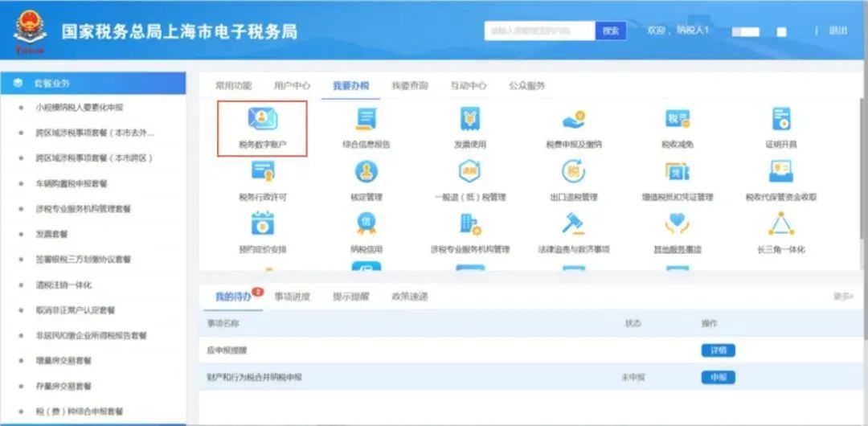The height and width of the screenshot is (426, 868).
Task: Open 清税注销一体化 in the sidebar
Action: tap(63, 285)
